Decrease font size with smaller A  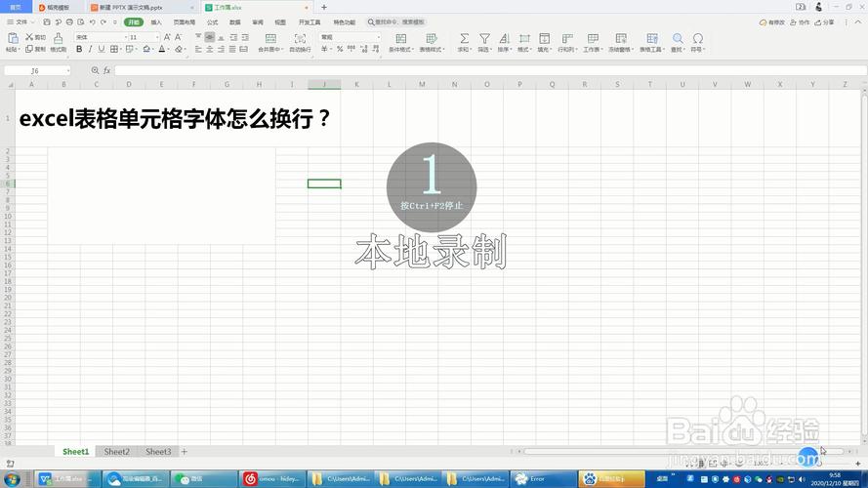[178, 37]
